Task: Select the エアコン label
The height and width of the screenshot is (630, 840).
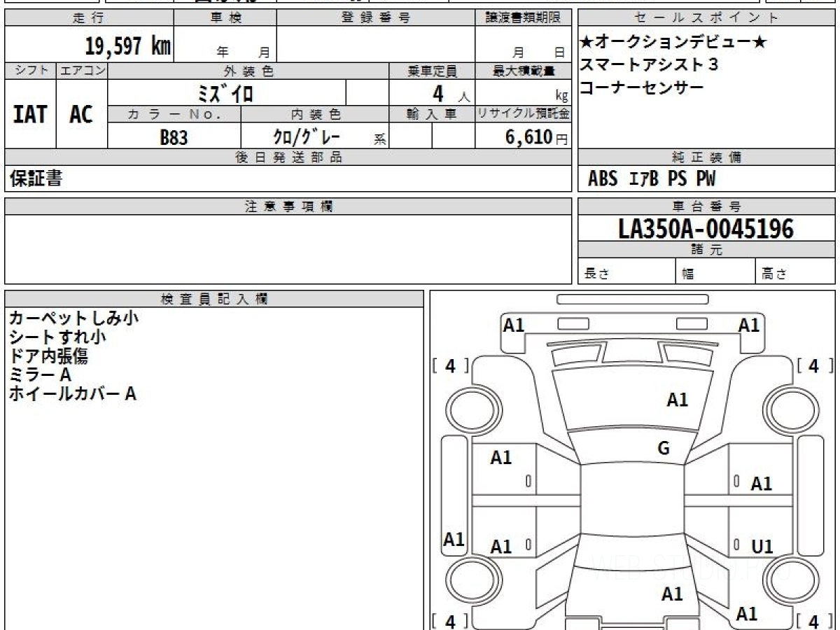Action: pyautogui.click(x=82, y=71)
